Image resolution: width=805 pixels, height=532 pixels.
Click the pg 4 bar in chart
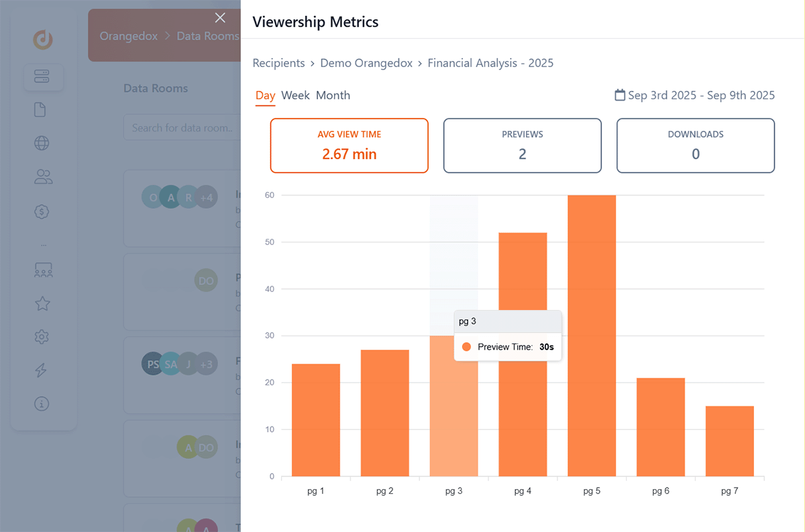pyautogui.click(x=523, y=354)
